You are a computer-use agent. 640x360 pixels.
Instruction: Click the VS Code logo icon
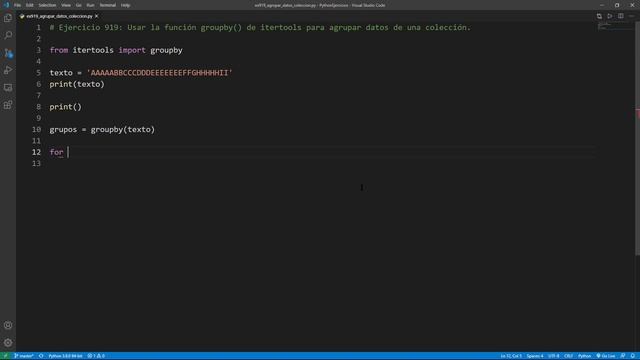point(6,5)
